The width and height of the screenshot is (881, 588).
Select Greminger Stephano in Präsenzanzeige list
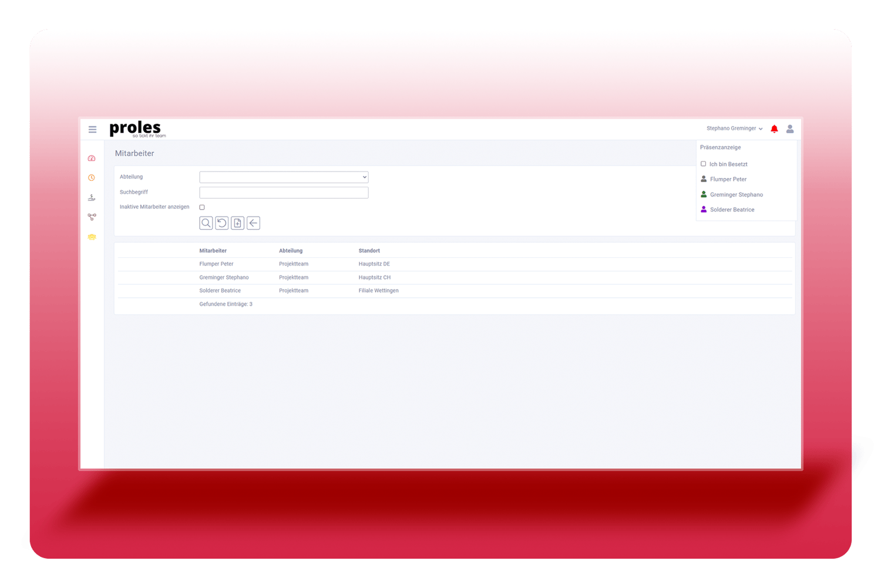click(737, 194)
